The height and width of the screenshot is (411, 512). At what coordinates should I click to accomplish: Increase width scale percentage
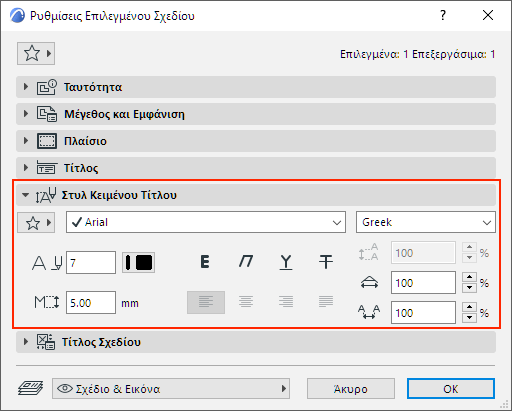pos(469,277)
